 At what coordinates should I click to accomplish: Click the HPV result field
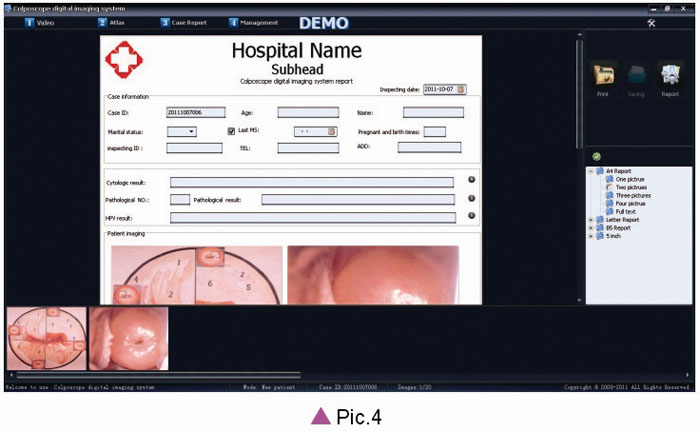pyautogui.click(x=312, y=218)
